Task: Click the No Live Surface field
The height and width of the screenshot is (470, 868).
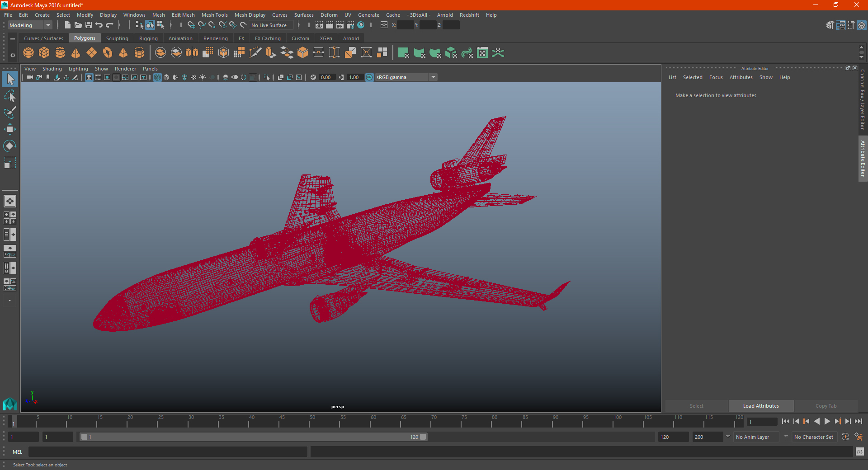Action: coord(271,25)
